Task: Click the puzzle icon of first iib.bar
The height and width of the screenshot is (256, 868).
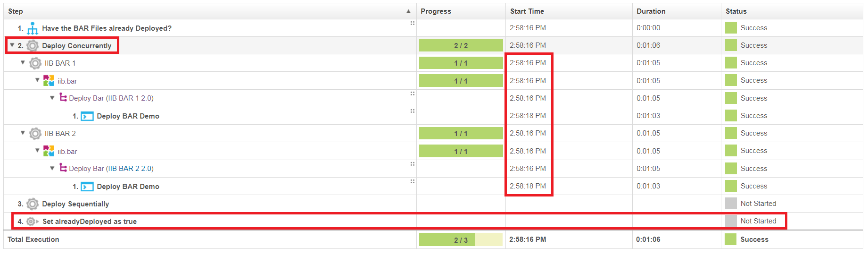Action: pos(49,81)
